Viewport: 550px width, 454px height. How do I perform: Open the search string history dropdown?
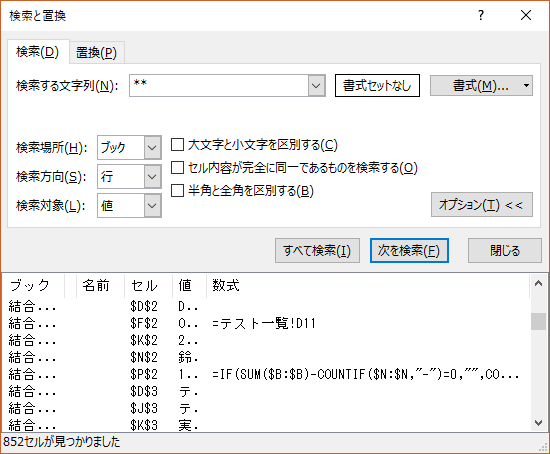point(316,85)
